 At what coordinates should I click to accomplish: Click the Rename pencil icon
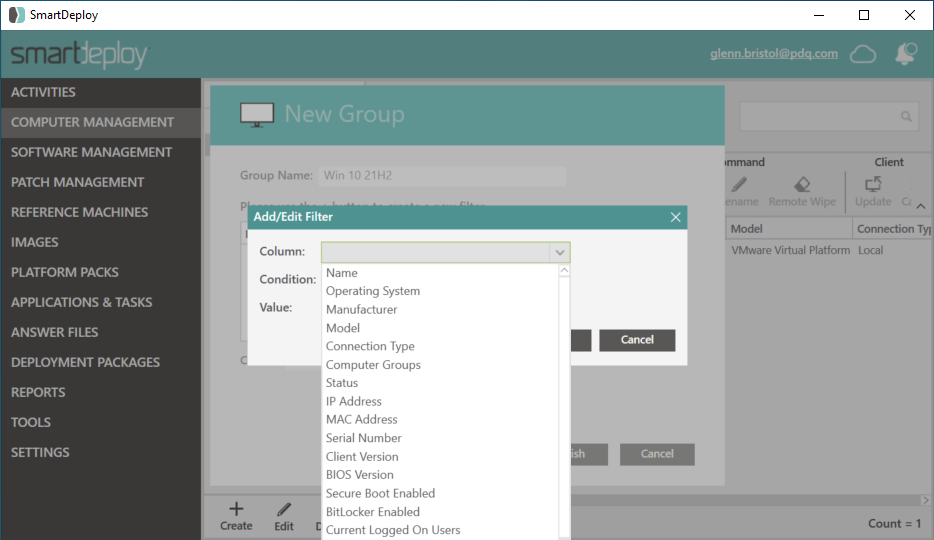[x=739, y=185]
